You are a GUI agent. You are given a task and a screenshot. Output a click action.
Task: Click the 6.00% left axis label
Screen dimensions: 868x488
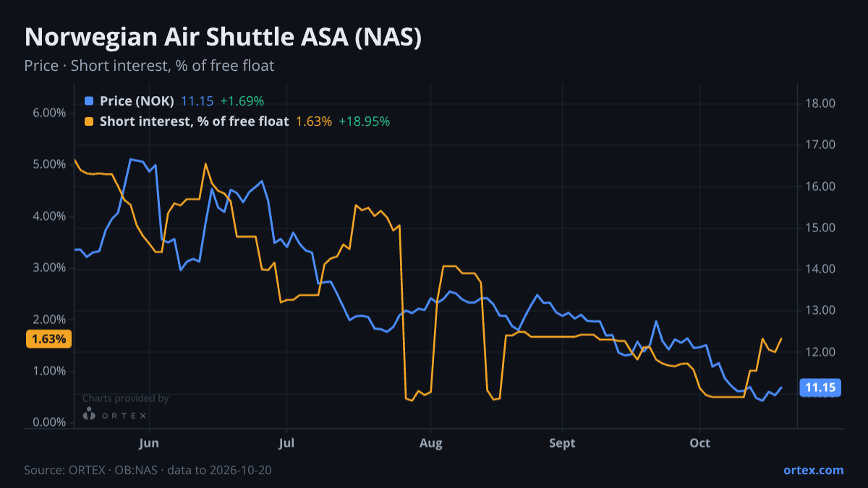point(50,114)
